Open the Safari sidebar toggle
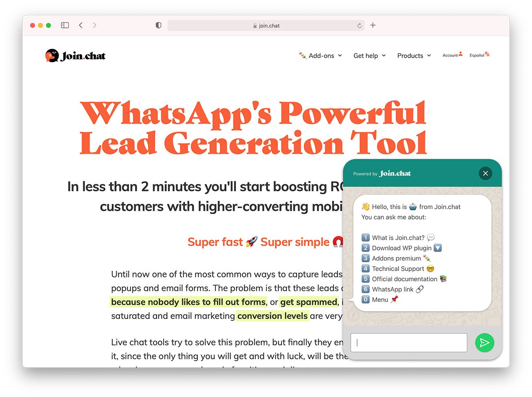 coord(65,25)
